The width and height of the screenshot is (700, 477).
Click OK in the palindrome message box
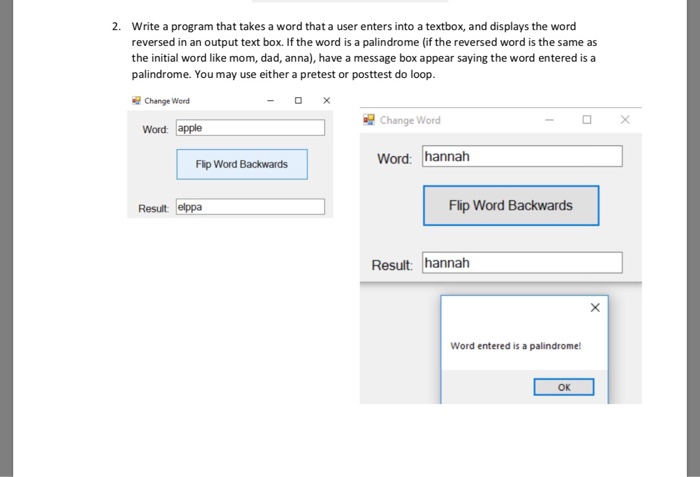pyautogui.click(x=564, y=387)
